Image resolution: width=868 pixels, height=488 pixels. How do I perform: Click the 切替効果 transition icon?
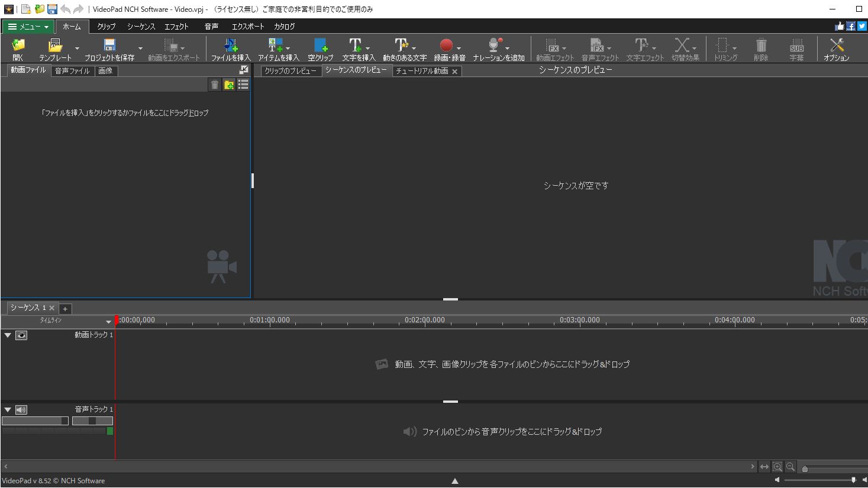[682, 45]
